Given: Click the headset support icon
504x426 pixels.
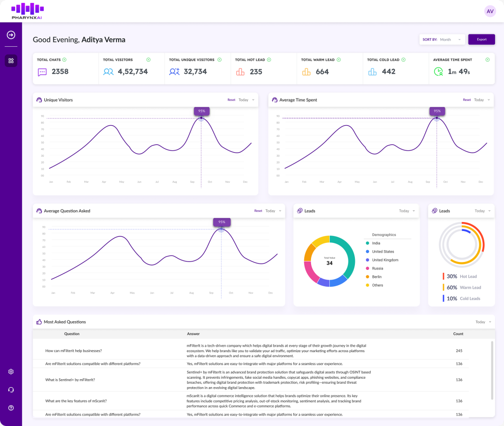Looking at the screenshot, I should point(11,390).
